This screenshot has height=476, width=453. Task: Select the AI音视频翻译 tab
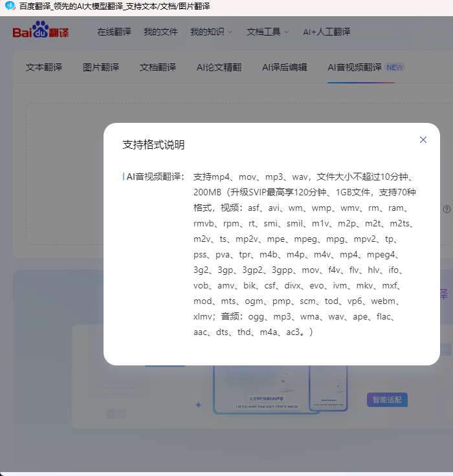[x=366, y=67]
